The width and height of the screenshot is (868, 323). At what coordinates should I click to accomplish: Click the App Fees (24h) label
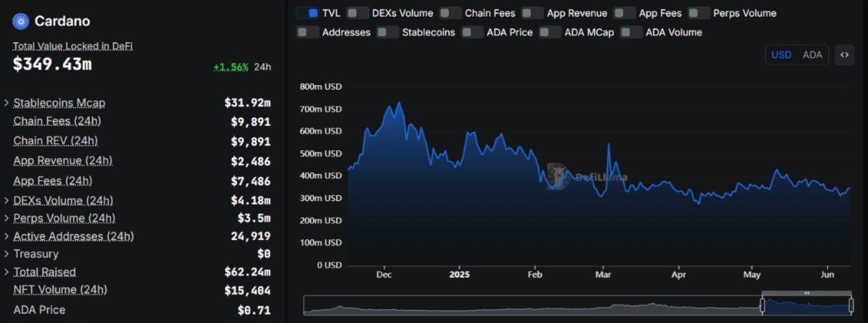click(x=53, y=181)
